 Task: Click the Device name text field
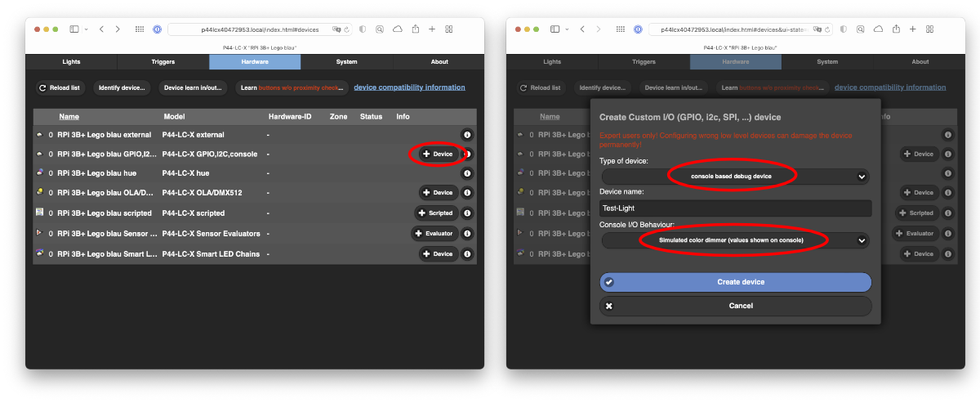(735, 208)
